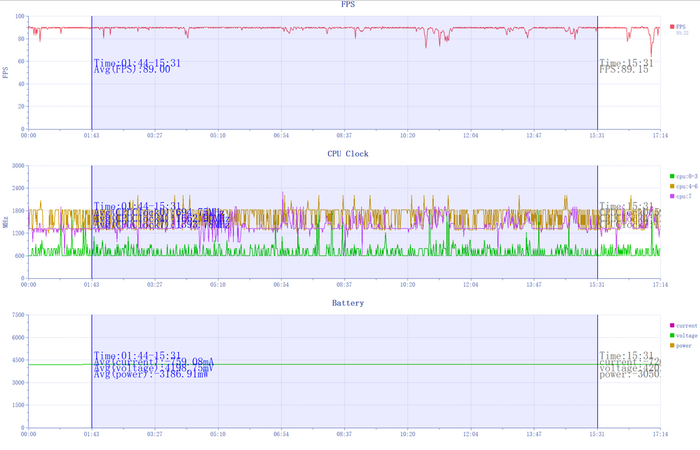Click the Avg(FPS):89.00 annotation text
700x450 pixels.
pos(132,70)
